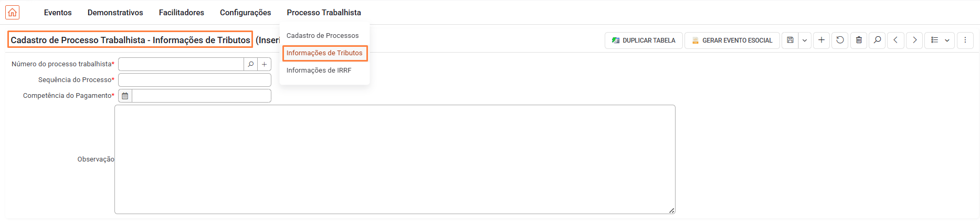Viewport: 980px width, 222px height.
Task: Delete the record using the trash icon
Action: pos(859,40)
